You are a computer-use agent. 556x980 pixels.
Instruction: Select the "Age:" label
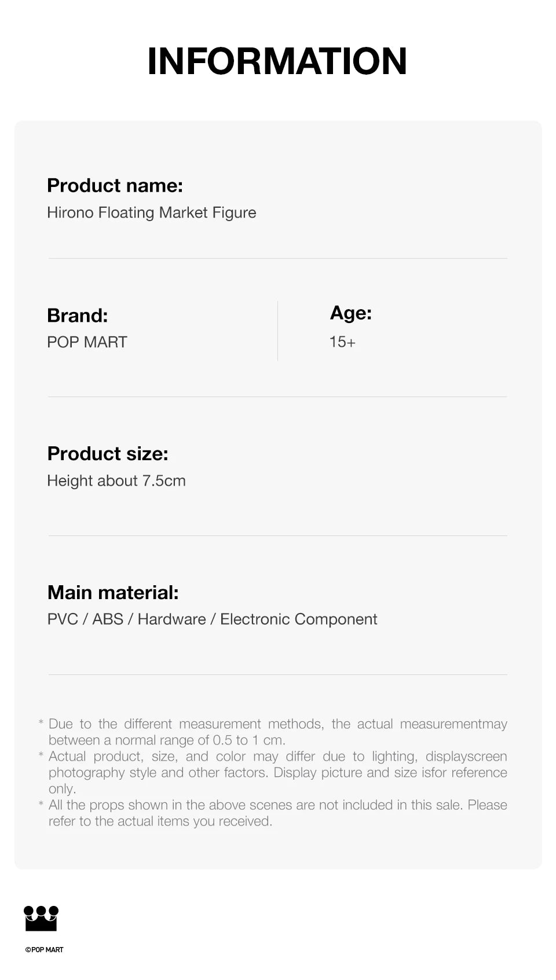tap(350, 313)
